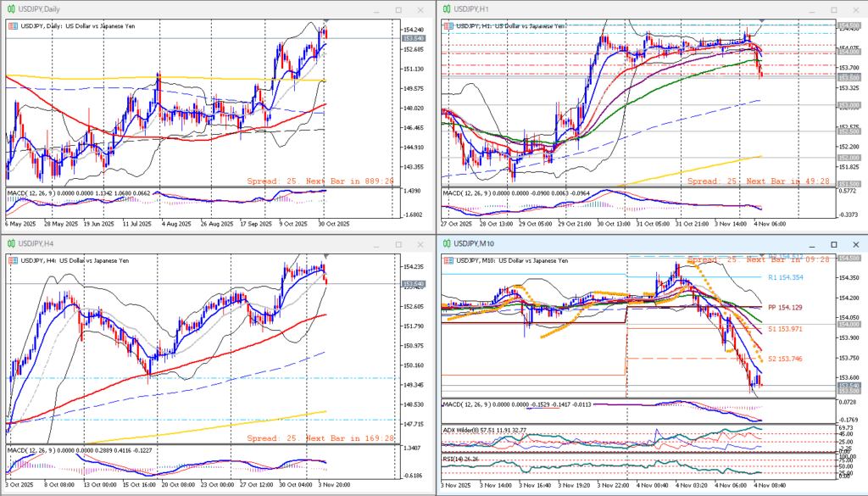Open one-click trading panel icon on Daily chart
Viewport: 868px width, 496px height.
point(12,26)
